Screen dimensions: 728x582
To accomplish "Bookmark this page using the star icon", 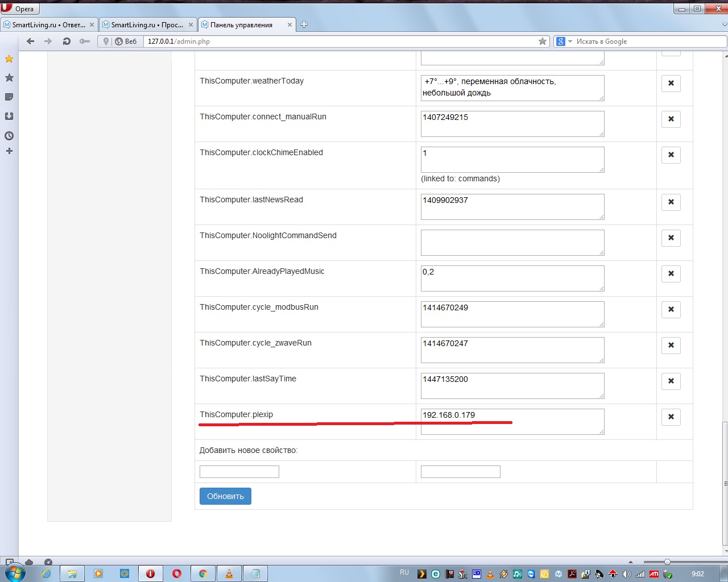I will click(x=541, y=41).
